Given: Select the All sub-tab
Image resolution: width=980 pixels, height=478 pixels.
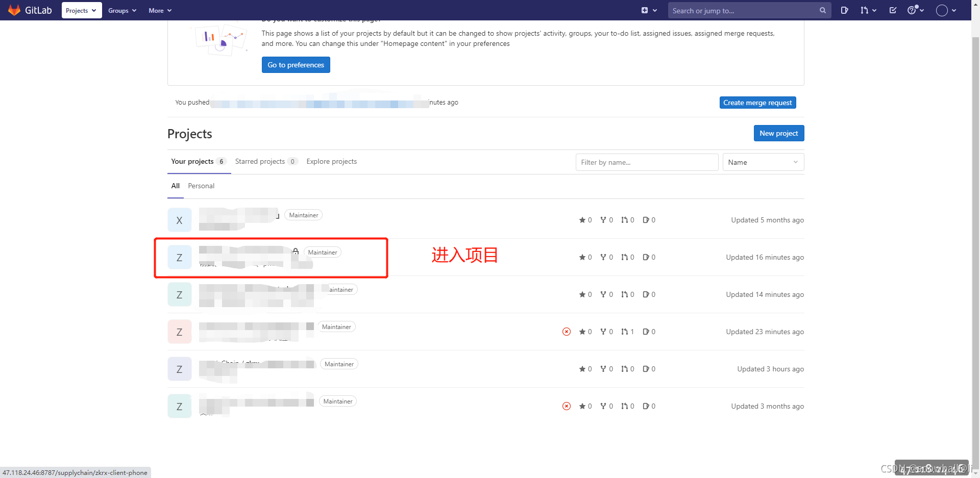Looking at the screenshot, I should pyautogui.click(x=176, y=186).
